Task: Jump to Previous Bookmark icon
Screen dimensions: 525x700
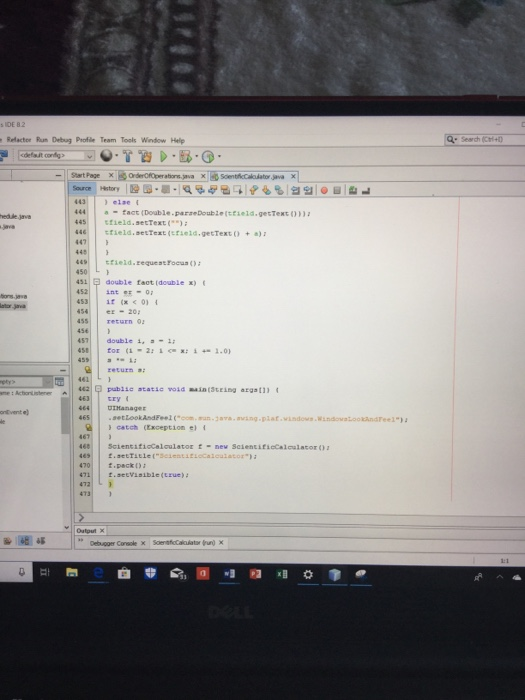Action: pyautogui.click(x=254, y=191)
